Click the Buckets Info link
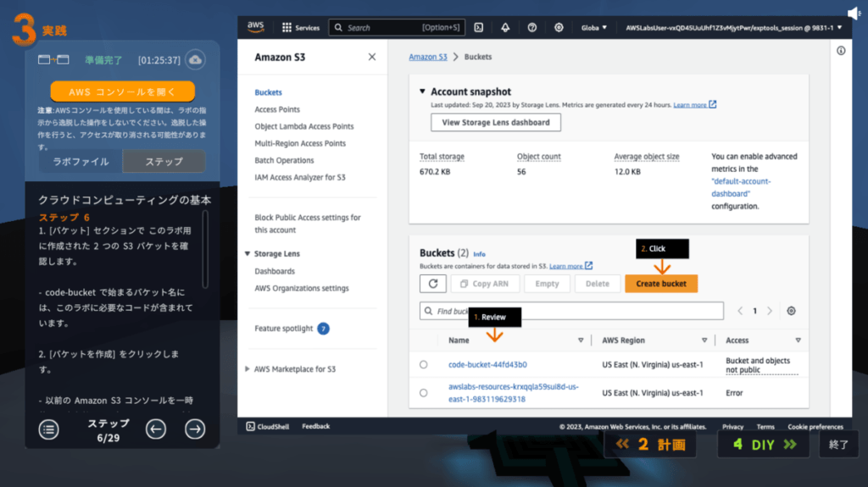The height and width of the screenshot is (487, 868). click(480, 254)
